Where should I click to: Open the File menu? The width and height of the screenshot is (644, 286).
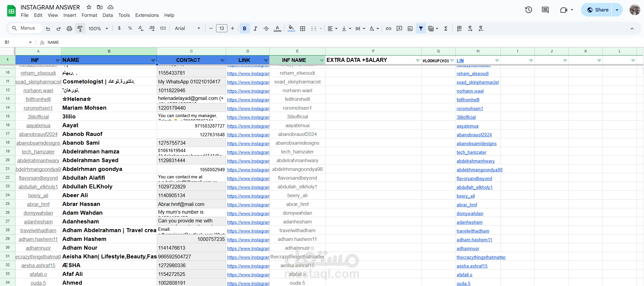tap(25, 15)
